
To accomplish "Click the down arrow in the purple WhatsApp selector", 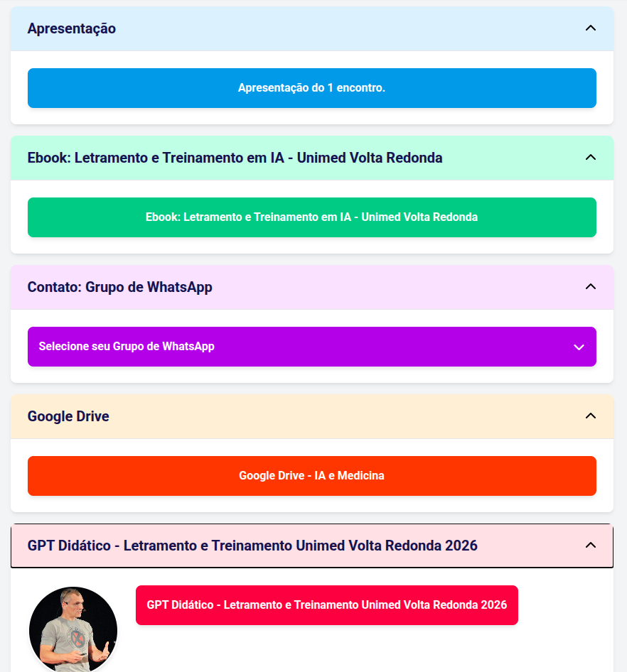I will coord(579,347).
